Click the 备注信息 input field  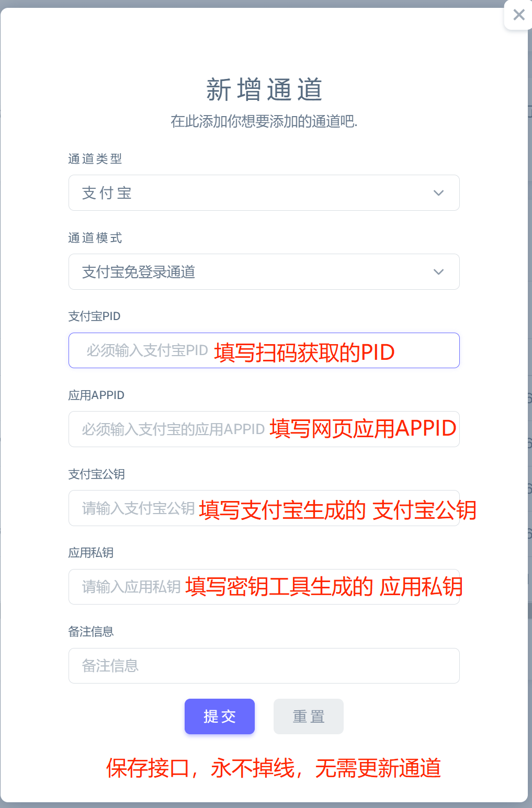pyautogui.click(x=264, y=666)
